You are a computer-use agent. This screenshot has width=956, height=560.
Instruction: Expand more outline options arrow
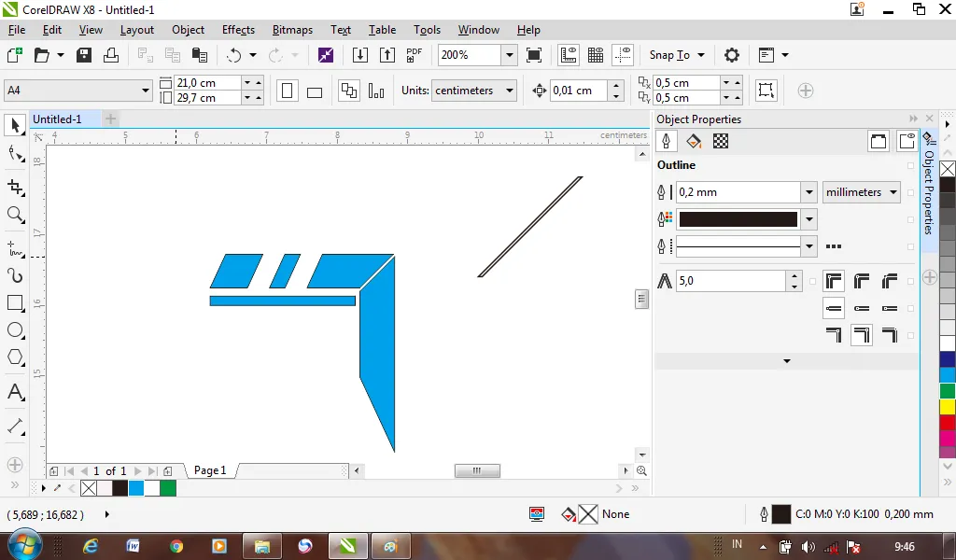(786, 361)
